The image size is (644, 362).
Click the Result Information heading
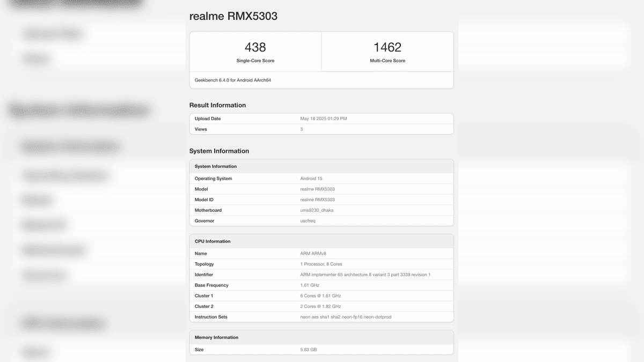(217, 105)
